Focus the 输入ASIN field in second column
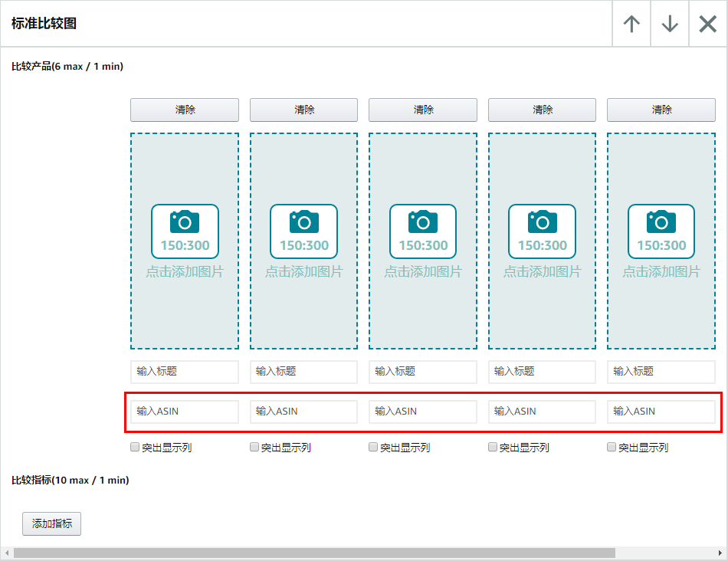 [x=303, y=412]
